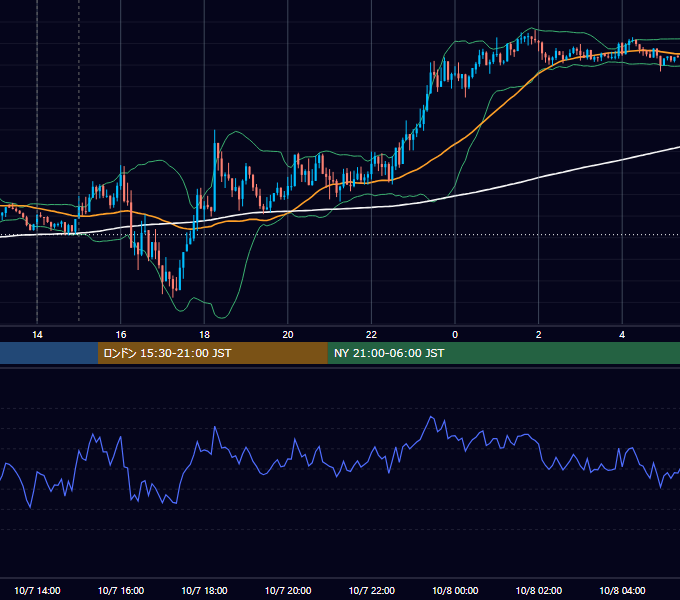Click the '20' hour label on the price chart axis
The height and width of the screenshot is (600, 680).
[x=288, y=335]
